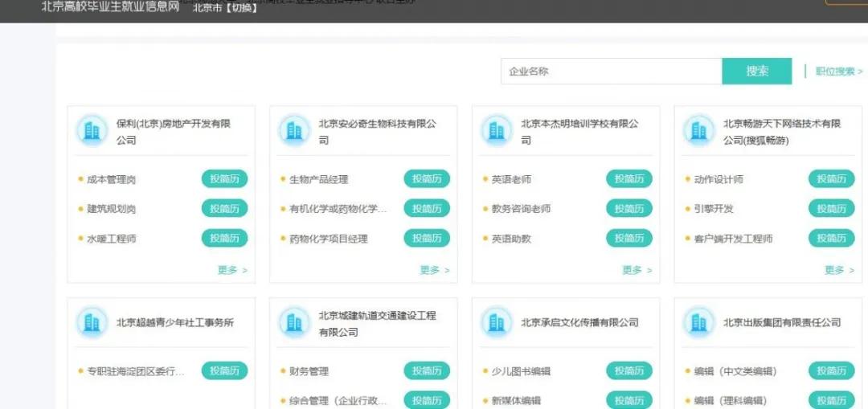Open the 客户端开发工程师 job title
Screen dimensions: 868x409
(x=734, y=239)
